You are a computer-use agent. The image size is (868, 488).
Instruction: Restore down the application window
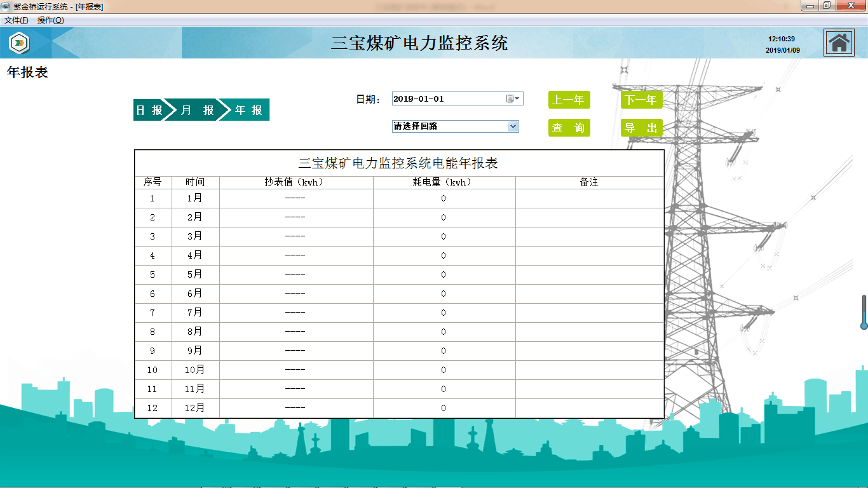tap(826, 6)
